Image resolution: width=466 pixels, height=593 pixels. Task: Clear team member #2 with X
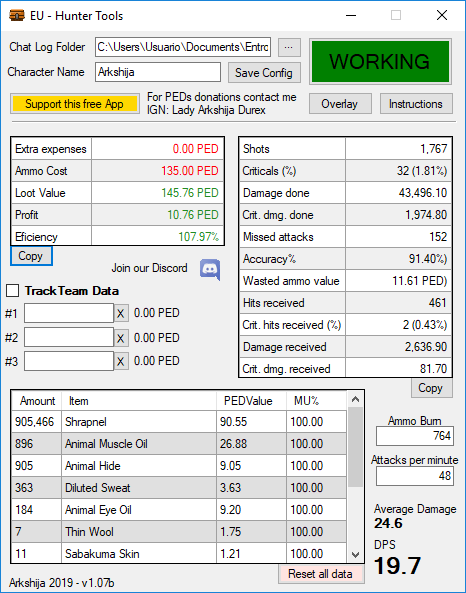[121, 338]
